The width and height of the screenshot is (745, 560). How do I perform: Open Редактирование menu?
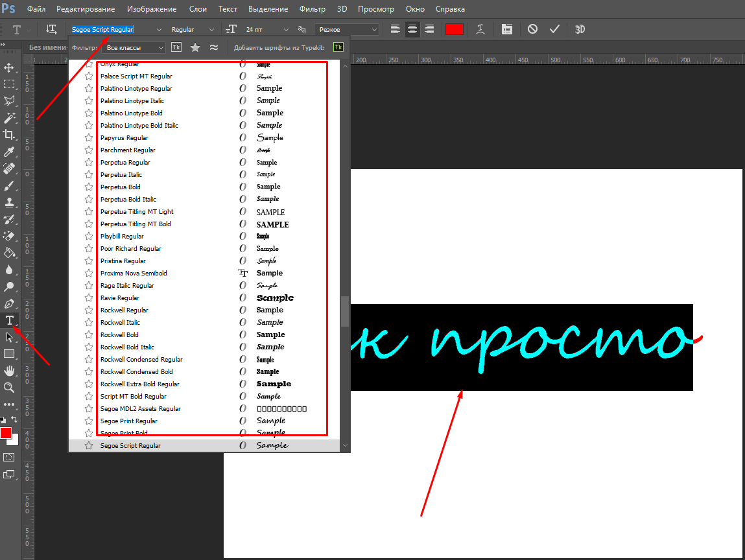(86, 9)
